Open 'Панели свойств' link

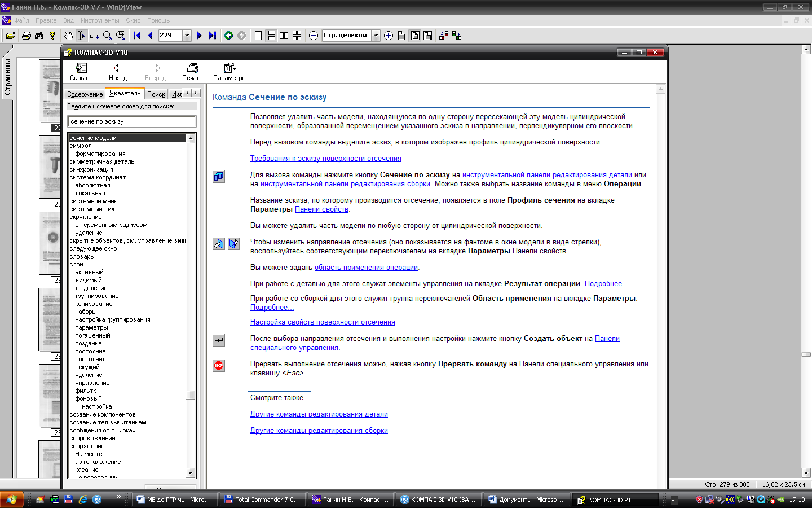[321, 209]
